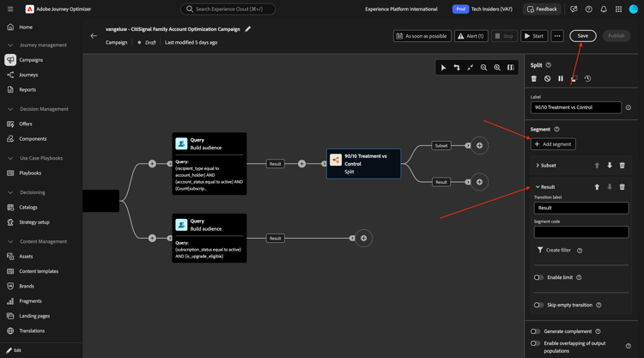The image size is (644, 358).
Task: Click the fit-to-screen canvas tool
Action: 471,68
